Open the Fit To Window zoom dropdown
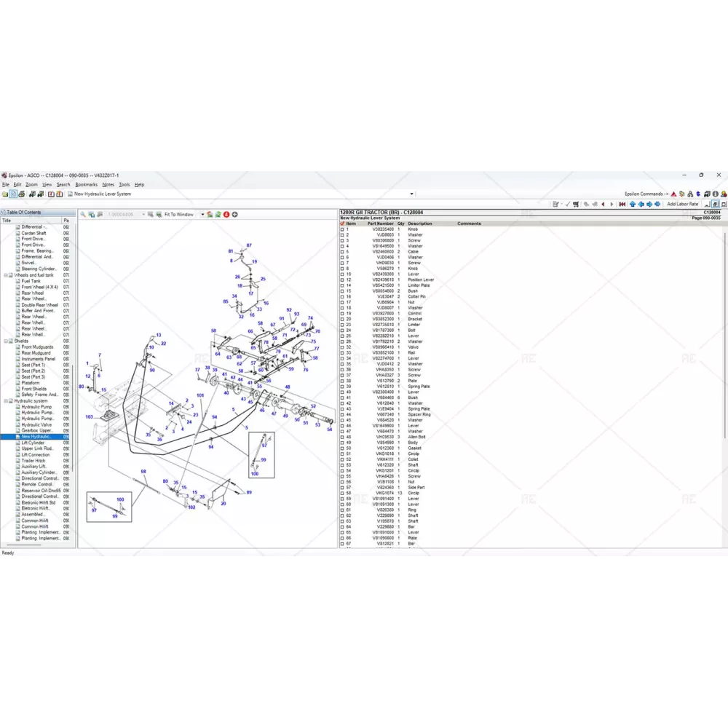 click(202, 215)
